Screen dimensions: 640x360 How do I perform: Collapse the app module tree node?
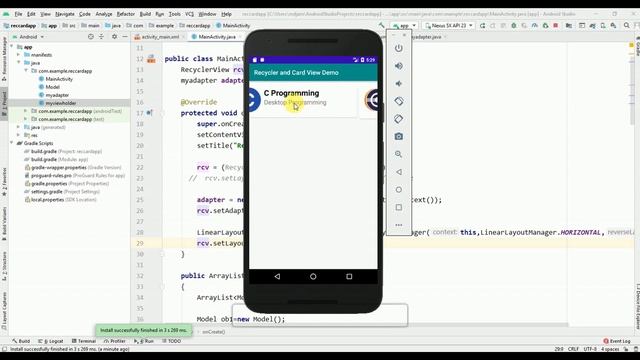point(12,47)
